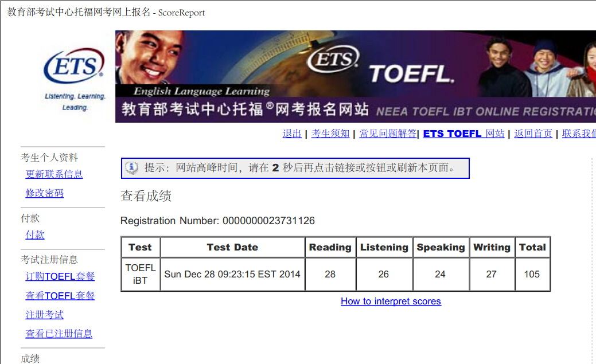Select 更新联系信息 in sidebar
The height and width of the screenshot is (364, 596).
[54, 174]
